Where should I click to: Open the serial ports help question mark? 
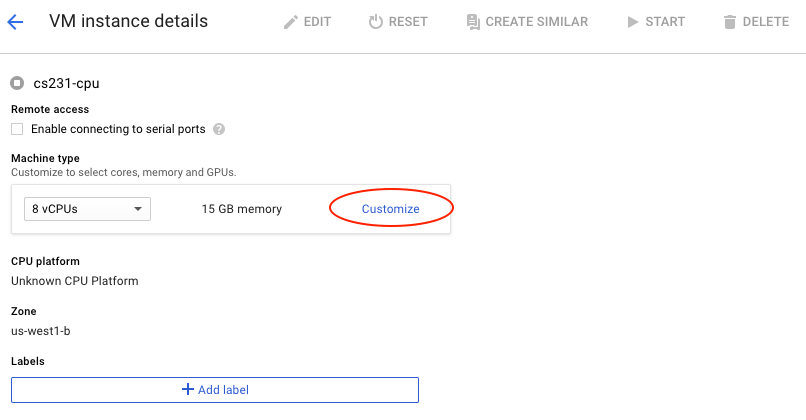[x=219, y=129]
